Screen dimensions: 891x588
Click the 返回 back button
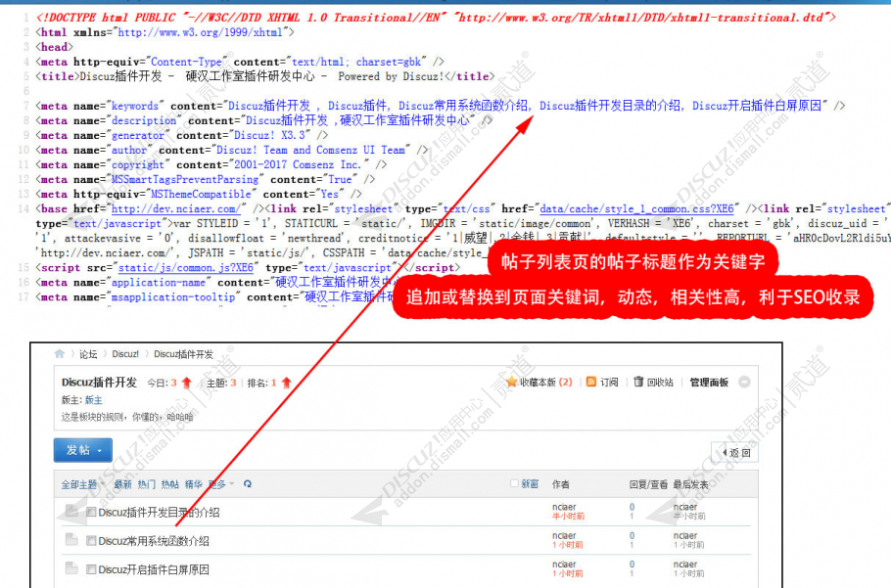click(x=734, y=452)
